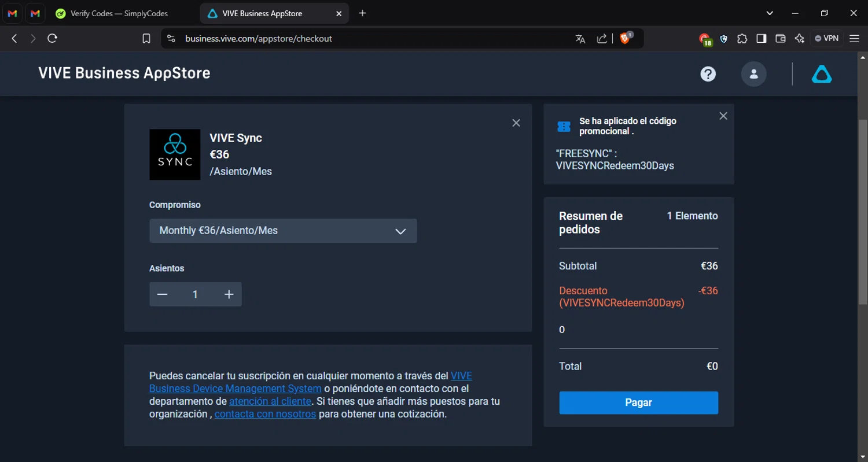Remove VIVE Sync item from cart
The image size is (868, 462).
[x=516, y=123]
